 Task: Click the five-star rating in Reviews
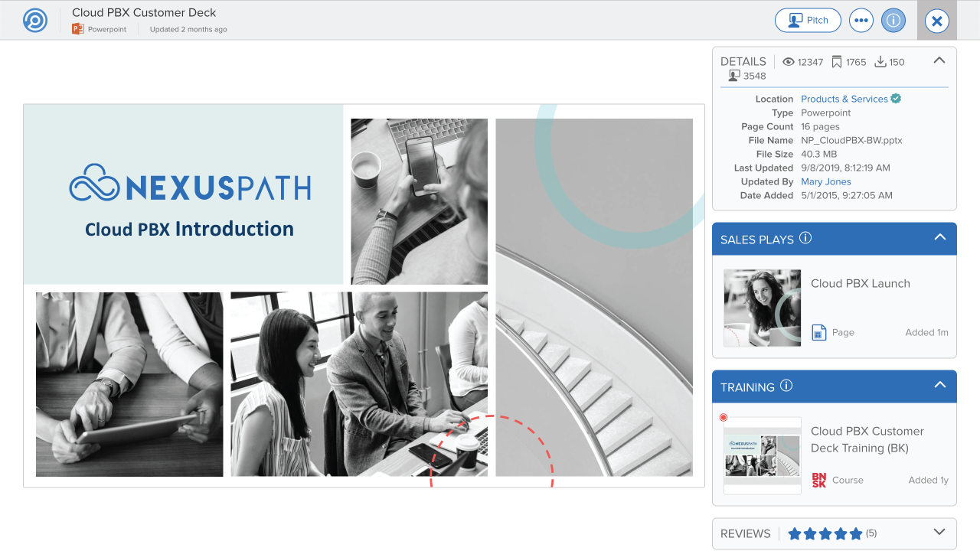825,533
